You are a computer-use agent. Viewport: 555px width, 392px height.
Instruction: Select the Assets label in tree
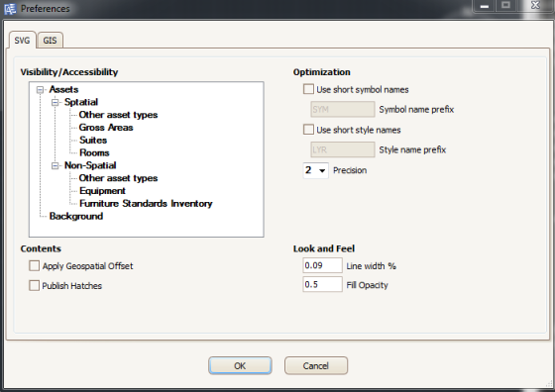tap(63, 89)
